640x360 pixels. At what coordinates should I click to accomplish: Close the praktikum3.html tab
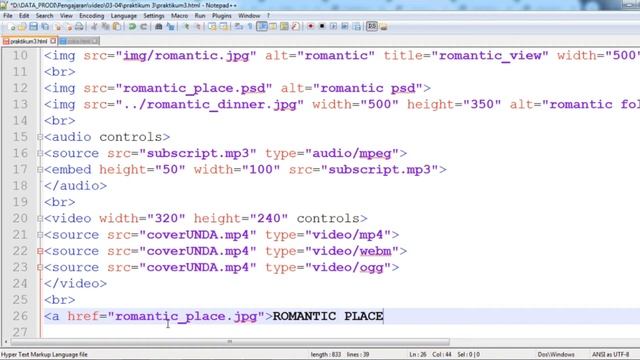[53, 41]
